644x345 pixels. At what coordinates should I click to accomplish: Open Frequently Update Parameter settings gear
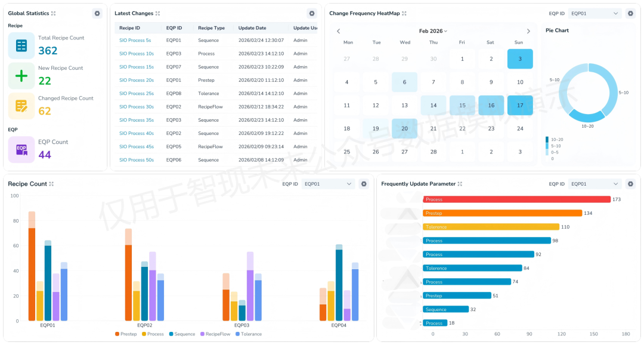[630, 184]
